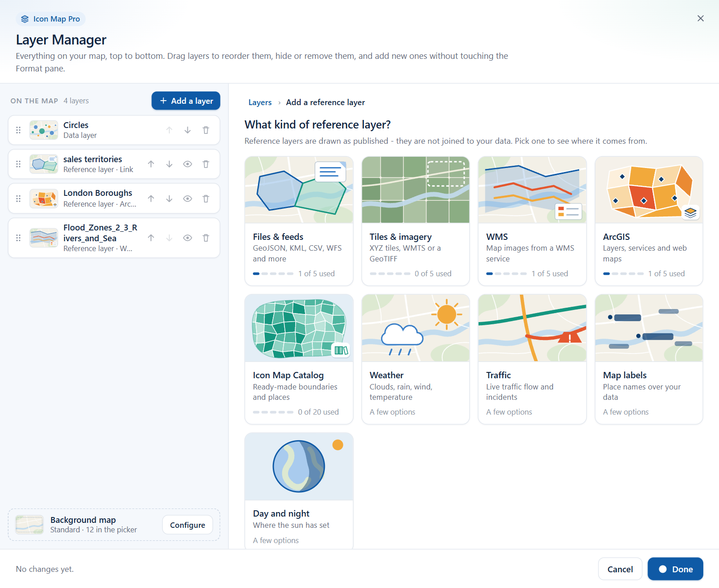719x588 pixels.
Task: Move the Circles layer down
Action: click(x=187, y=130)
